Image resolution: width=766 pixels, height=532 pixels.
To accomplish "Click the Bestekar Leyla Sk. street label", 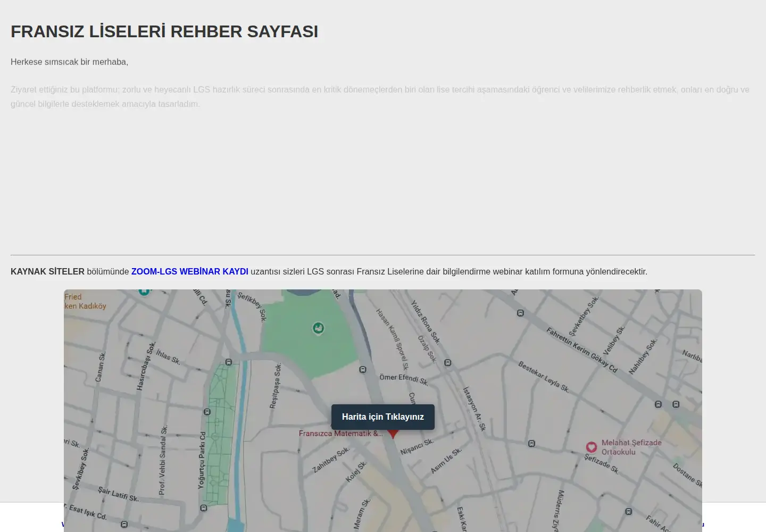I will click(x=544, y=377).
